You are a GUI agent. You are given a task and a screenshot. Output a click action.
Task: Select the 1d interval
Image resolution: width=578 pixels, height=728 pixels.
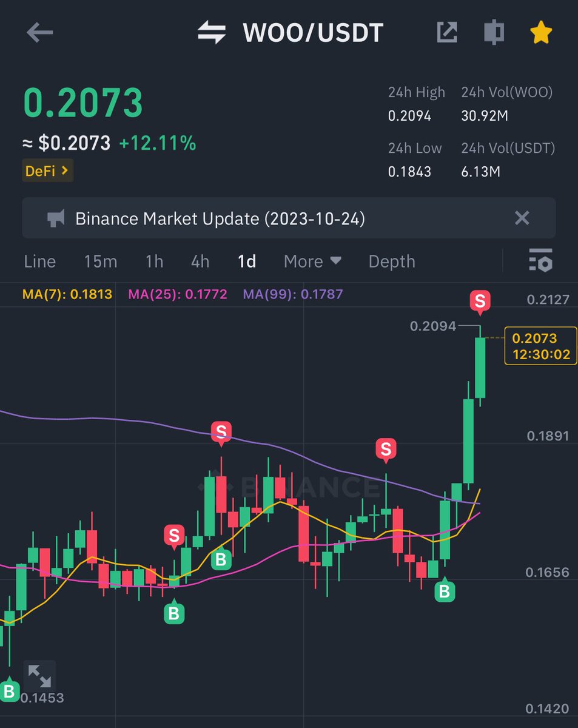click(x=247, y=261)
